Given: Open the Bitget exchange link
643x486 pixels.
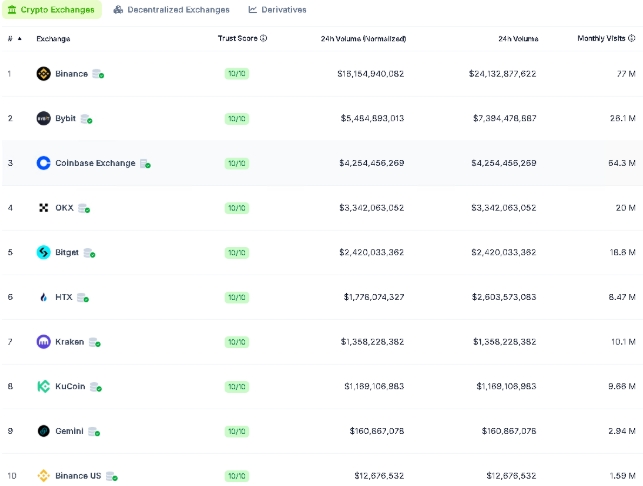Looking at the screenshot, I should tap(67, 253).
